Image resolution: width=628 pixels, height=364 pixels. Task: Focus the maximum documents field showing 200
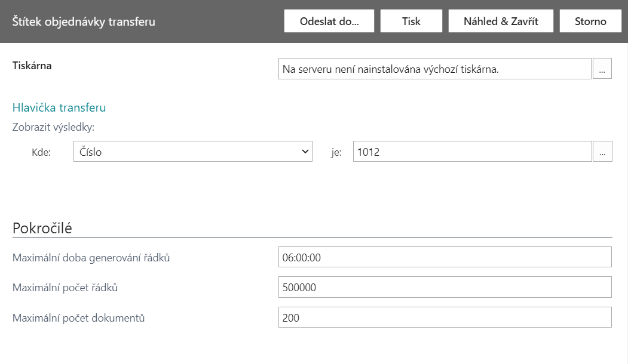coord(445,317)
